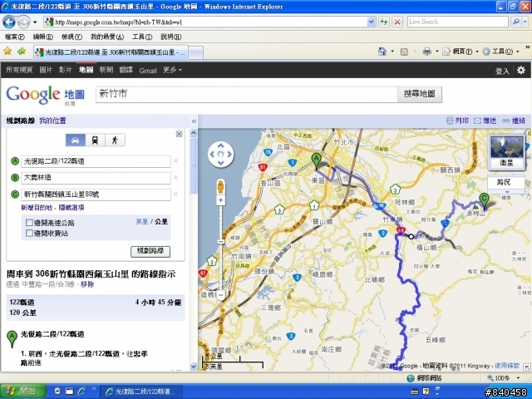Open the 檔案 menu

pyautogui.click(x=15, y=37)
